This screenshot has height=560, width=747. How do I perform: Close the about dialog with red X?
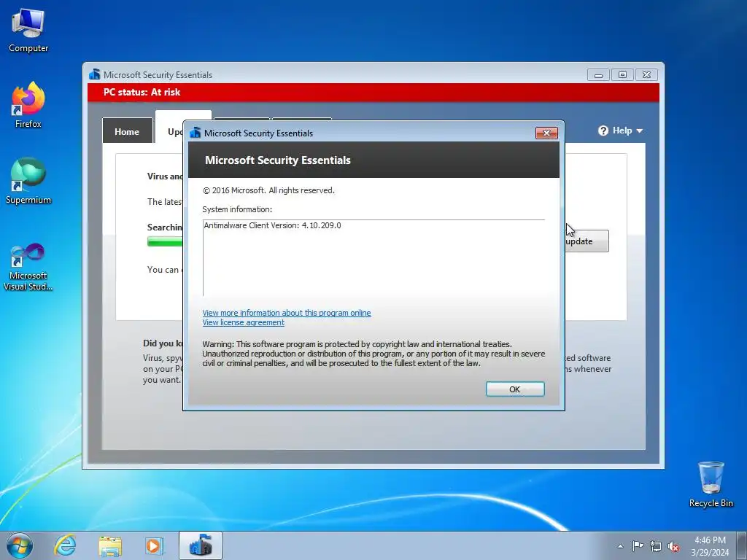point(546,133)
